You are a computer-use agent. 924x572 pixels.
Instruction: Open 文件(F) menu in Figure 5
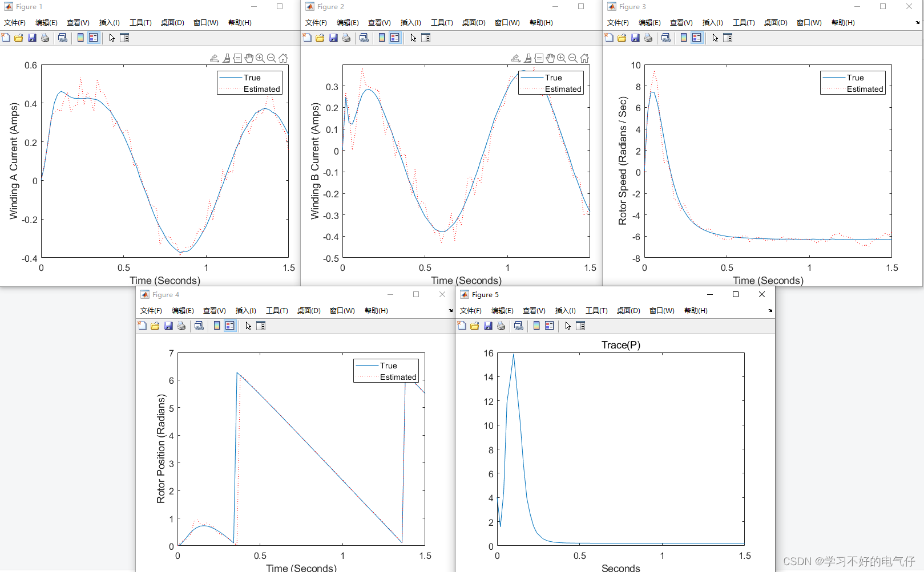pyautogui.click(x=471, y=311)
